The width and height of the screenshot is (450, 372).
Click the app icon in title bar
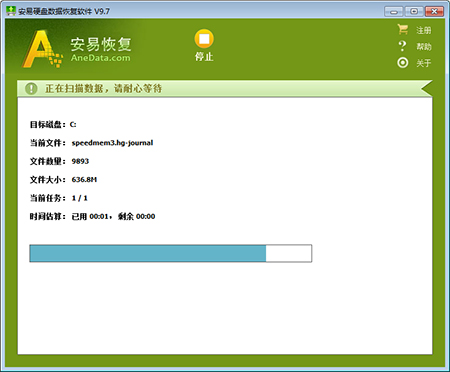pos(11,11)
